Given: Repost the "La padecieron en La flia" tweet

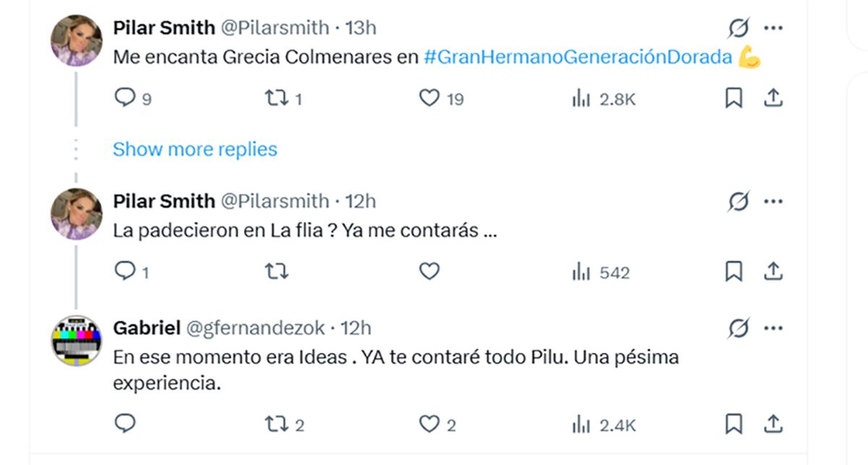Looking at the screenshot, I should pos(276,272).
